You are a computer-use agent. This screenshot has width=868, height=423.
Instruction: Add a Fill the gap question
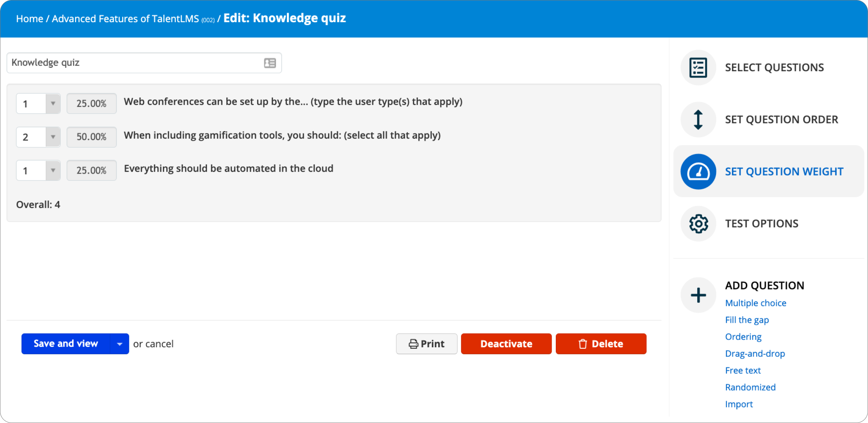(x=747, y=320)
